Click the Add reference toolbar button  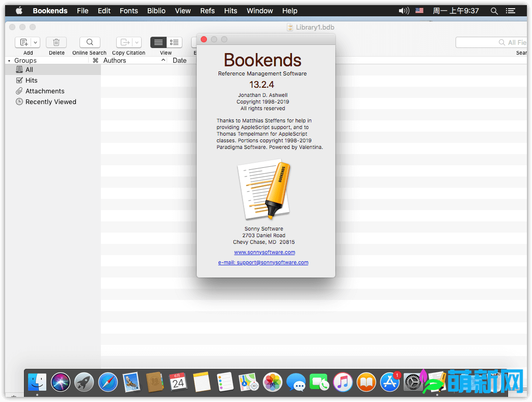click(x=23, y=42)
